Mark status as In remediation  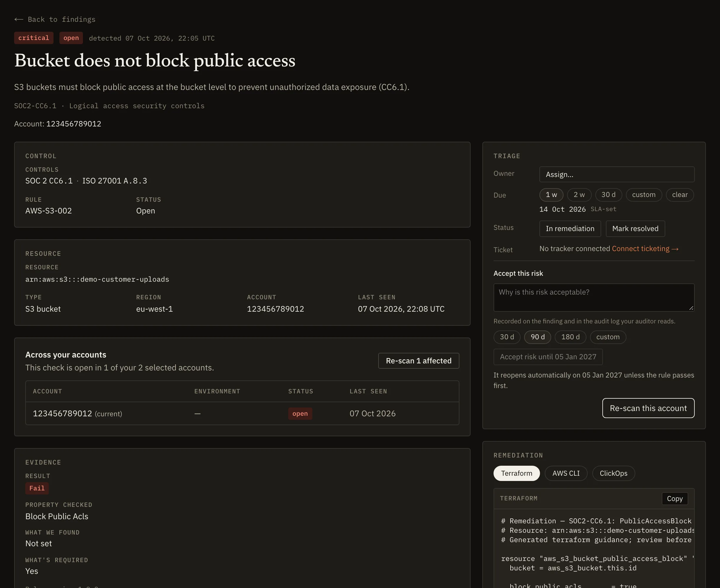pyautogui.click(x=570, y=229)
